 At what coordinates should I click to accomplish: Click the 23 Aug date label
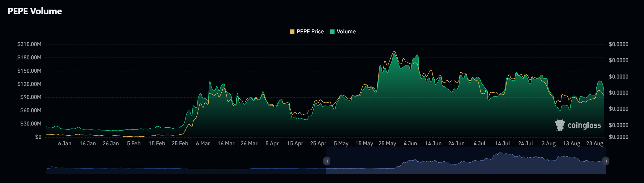595,143
